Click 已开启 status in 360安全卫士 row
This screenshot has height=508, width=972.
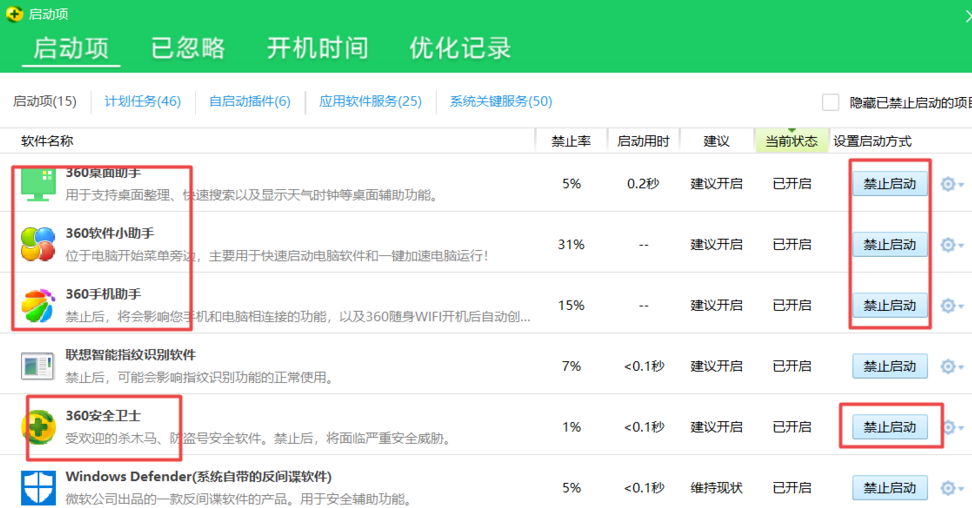(x=792, y=427)
